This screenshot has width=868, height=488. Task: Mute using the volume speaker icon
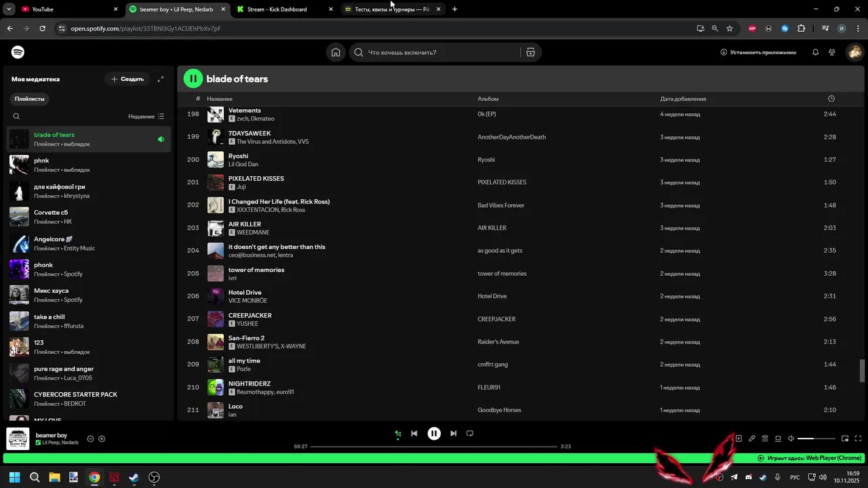(x=791, y=439)
